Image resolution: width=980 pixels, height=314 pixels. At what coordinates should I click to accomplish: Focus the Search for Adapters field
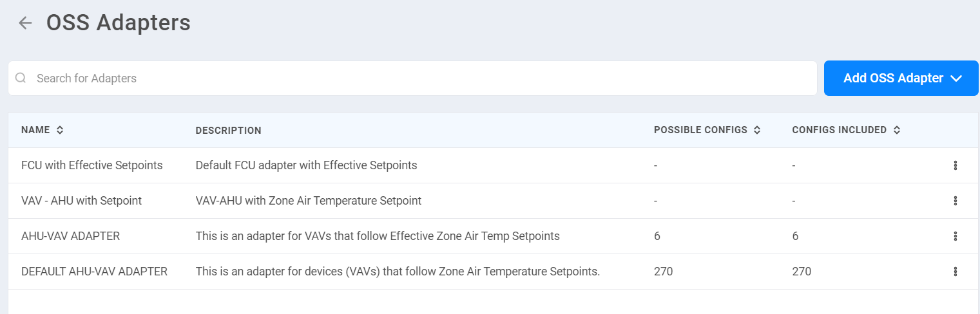(412, 78)
